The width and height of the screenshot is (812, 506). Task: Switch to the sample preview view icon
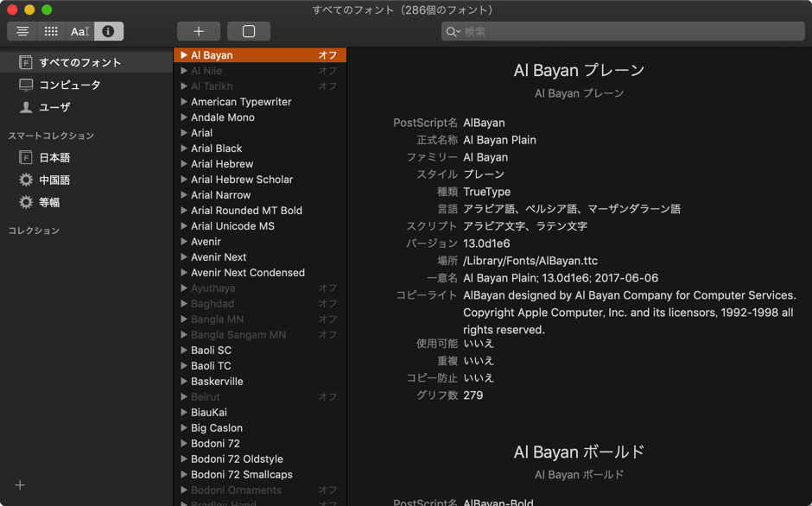(x=22, y=31)
